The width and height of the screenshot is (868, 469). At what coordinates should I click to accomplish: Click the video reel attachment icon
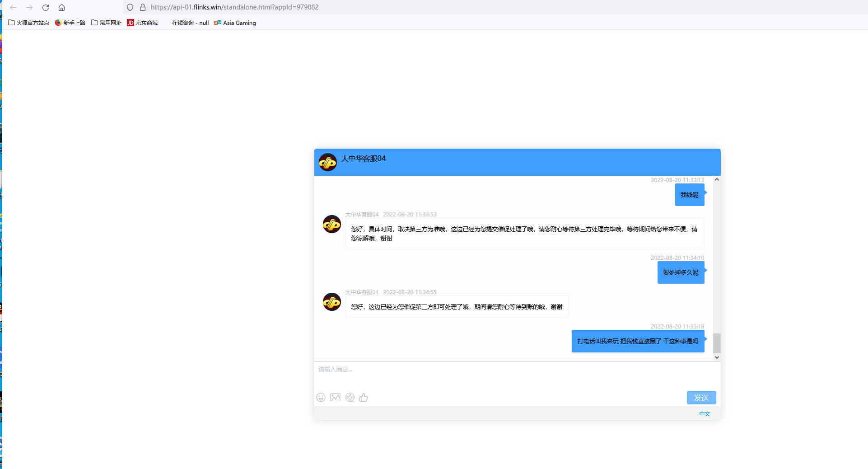click(x=350, y=398)
